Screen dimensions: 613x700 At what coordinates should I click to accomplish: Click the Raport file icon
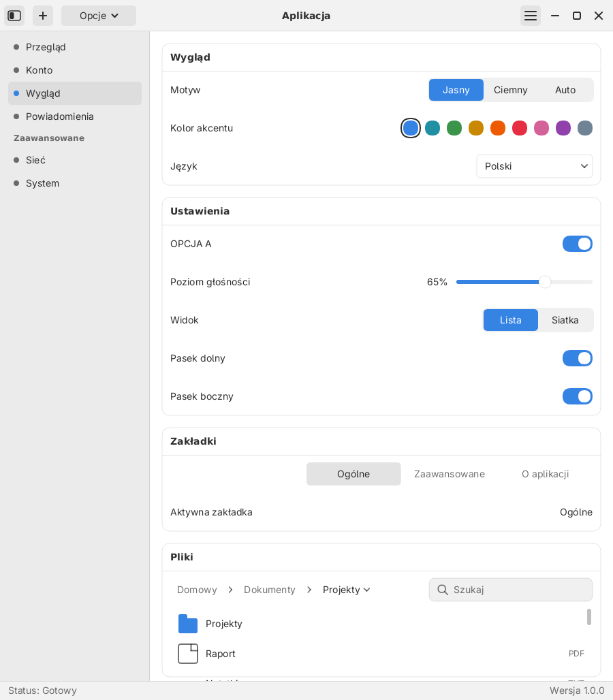188,654
